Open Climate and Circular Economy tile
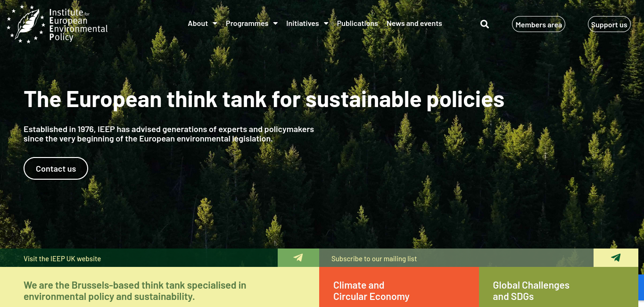644x307 pixels. click(x=399, y=287)
